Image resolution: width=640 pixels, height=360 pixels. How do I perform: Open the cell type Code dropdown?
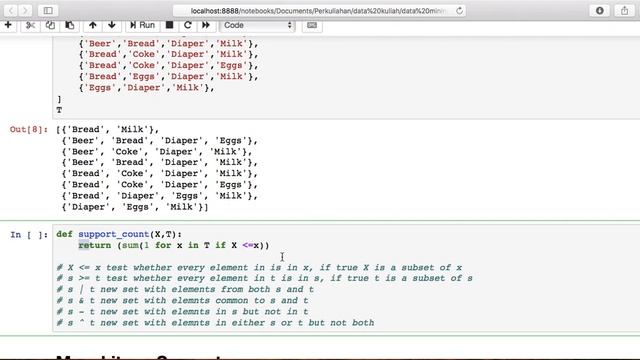tap(257, 25)
